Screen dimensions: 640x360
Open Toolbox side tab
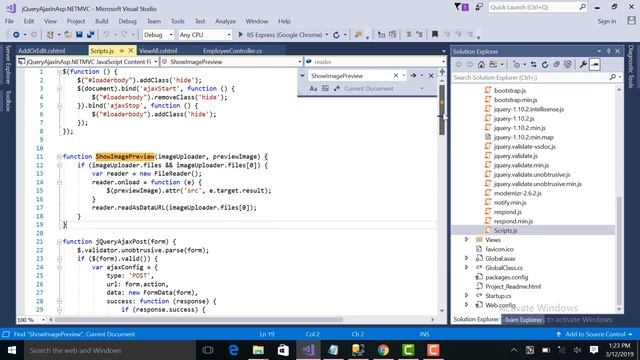tap(8, 101)
